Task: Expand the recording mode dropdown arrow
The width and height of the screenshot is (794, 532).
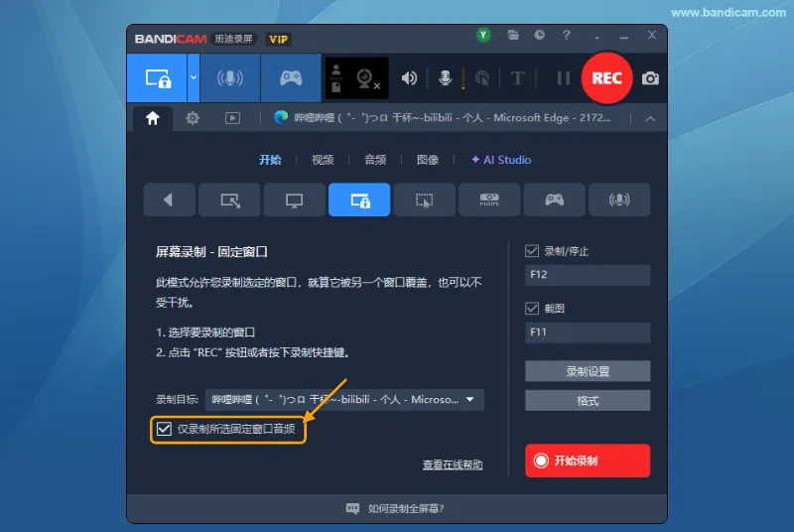Action: [194, 78]
